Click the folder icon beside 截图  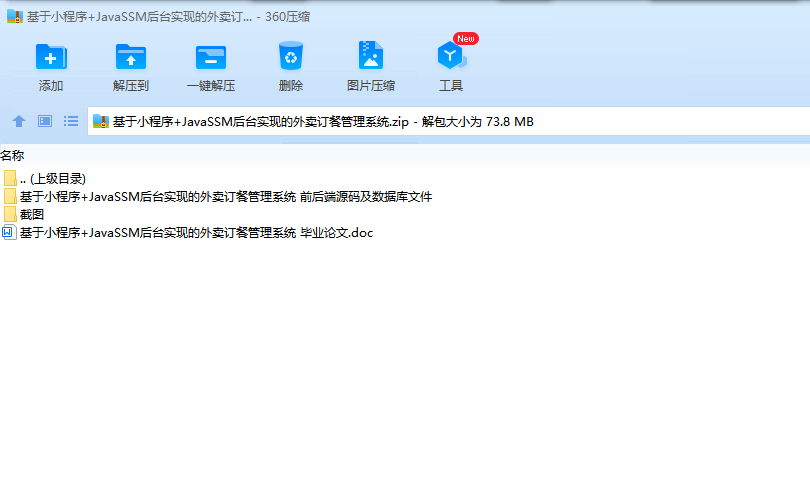pos(10,214)
